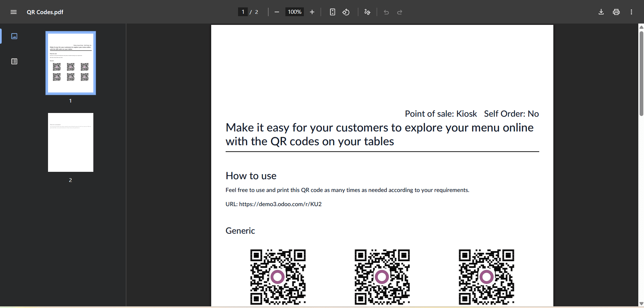Viewport: 644px width, 308px height.
Task: Click the 100% zoom level display
Action: [x=294, y=12]
